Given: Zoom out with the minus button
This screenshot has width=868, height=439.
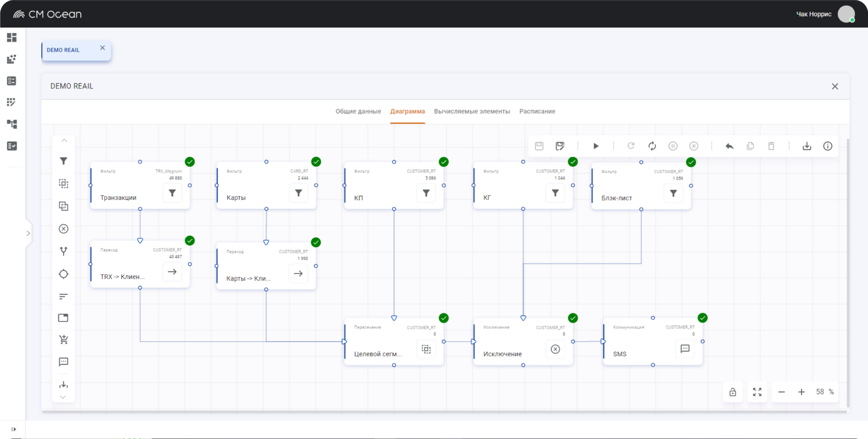Looking at the screenshot, I should pyautogui.click(x=782, y=392).
